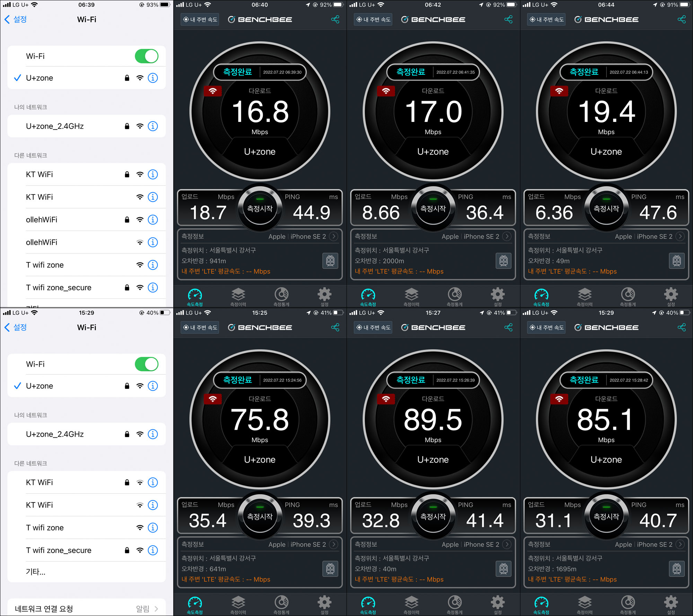Open 측정이력 tab on the 16.8 Mbps screen
The height and width of the screenshot is (616, 693).
(238, 297)
